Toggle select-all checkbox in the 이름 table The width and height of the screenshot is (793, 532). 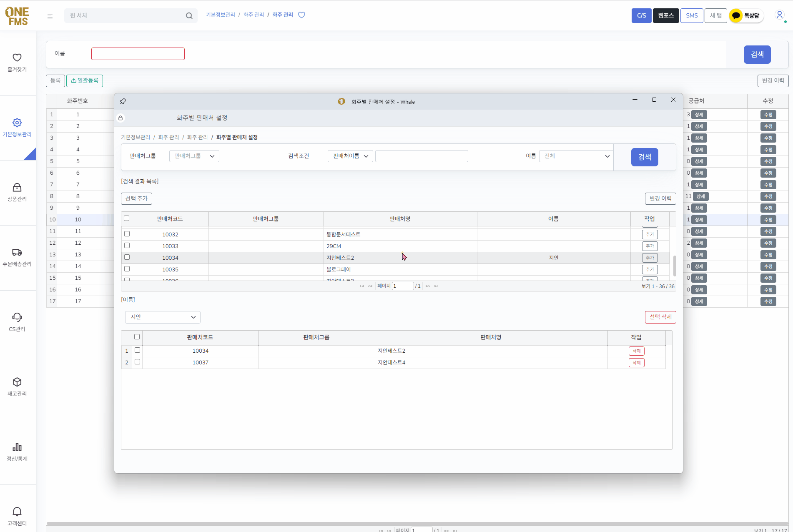pos(137,337)
